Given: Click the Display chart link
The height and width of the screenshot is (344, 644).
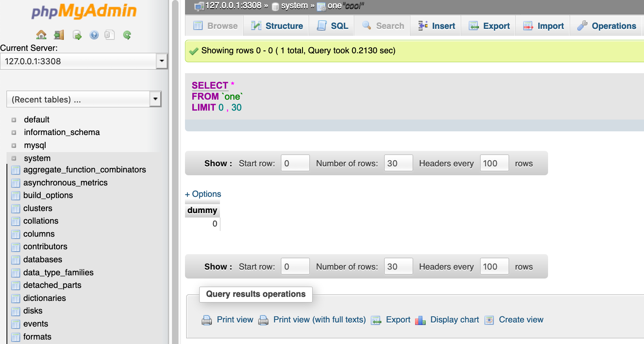Looking at the screenshot, I should (x=455, y=320).
